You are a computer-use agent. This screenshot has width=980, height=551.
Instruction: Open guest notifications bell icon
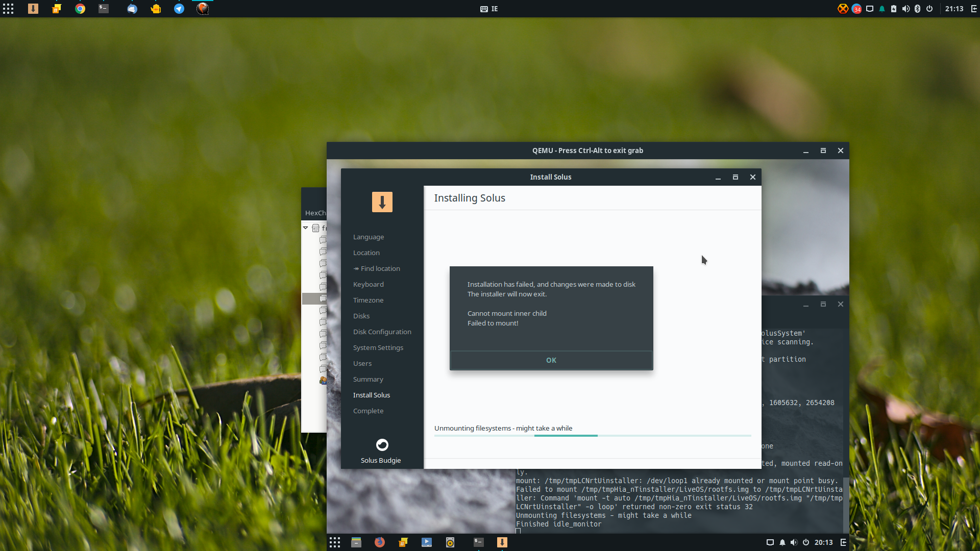tap(782, 542)
